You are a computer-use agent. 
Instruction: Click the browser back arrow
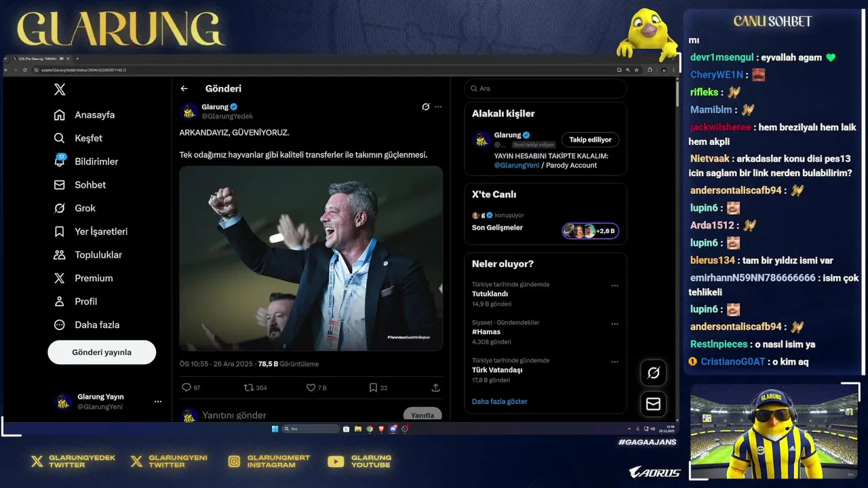[x=5, y=70]
